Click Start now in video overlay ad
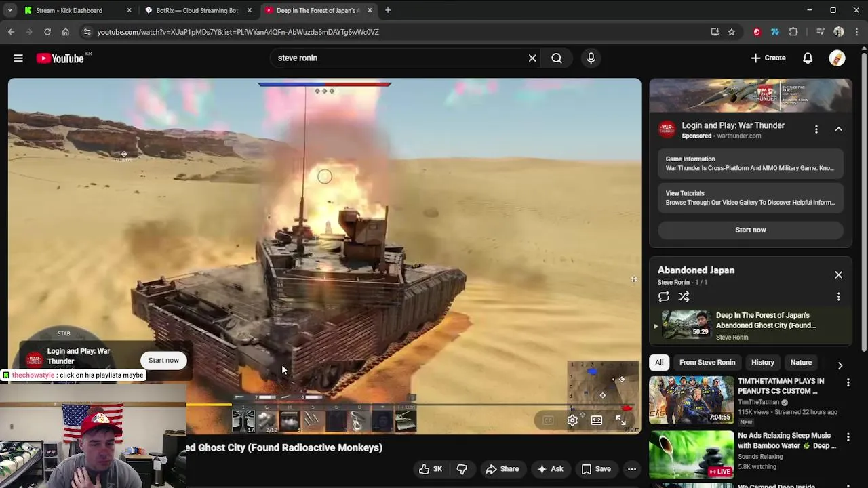 (x=163, y=361)
